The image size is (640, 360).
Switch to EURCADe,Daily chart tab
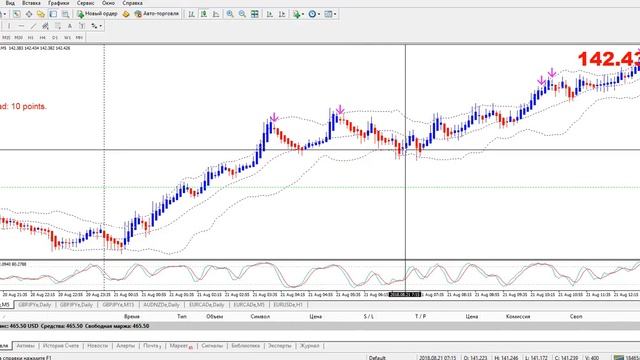pyautogui.click(x=207, y=305)
